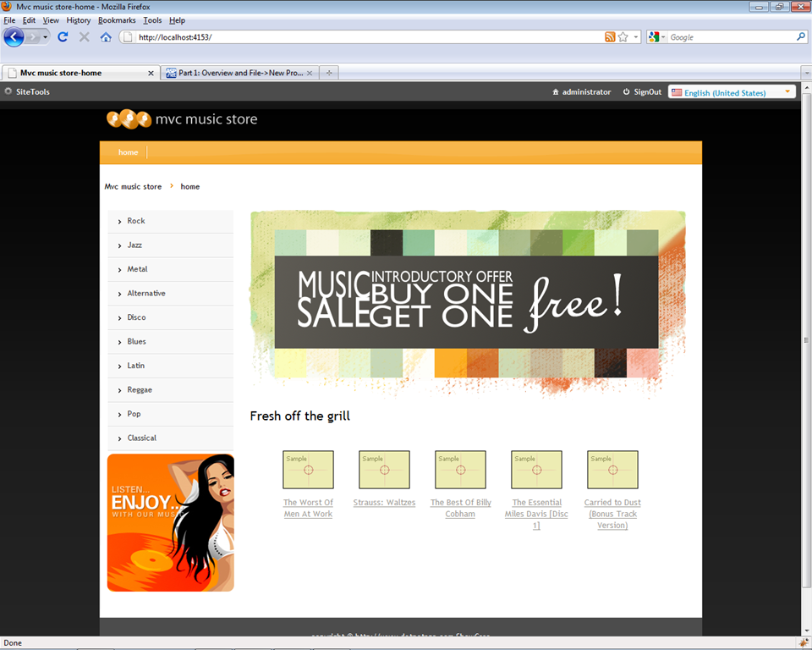Click the mvc music store logo
Viewport: 812px width, 650px height.
coord(182,119)
